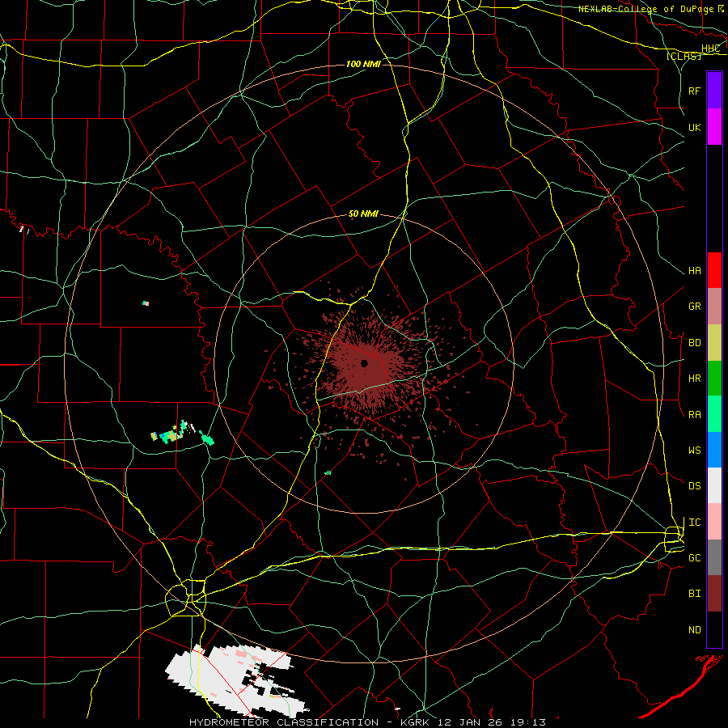728x728 pixels.
Task: Click the RF purple legend swatch
Action: click(714, 91)
